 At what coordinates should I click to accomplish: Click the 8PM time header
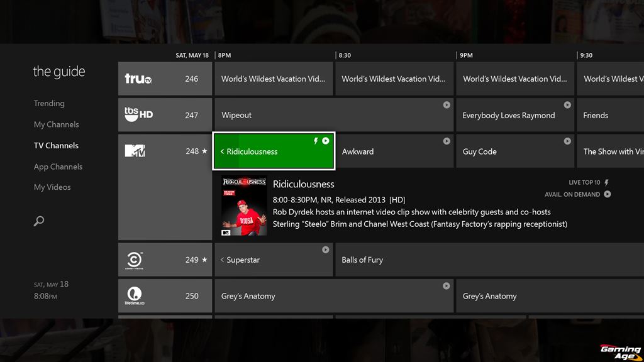pyautogui.click(x=225, y=55)
